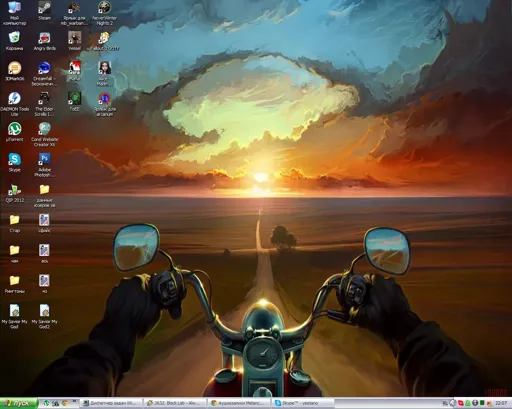Open the Стар folder
The width and height of the screenshot is (512, 409).
pyautogui.click(x=14, y=223)
